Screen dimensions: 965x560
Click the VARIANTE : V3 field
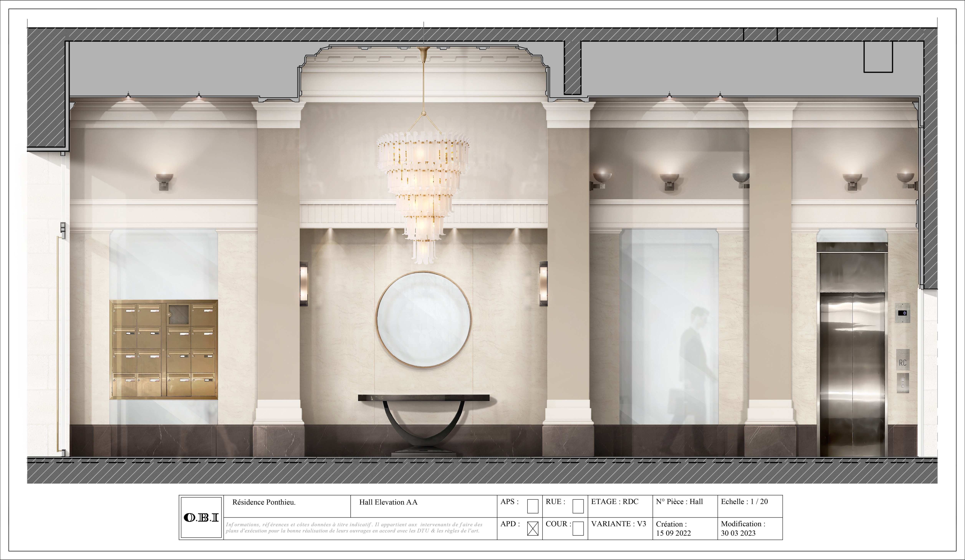[x=618, y=524]
